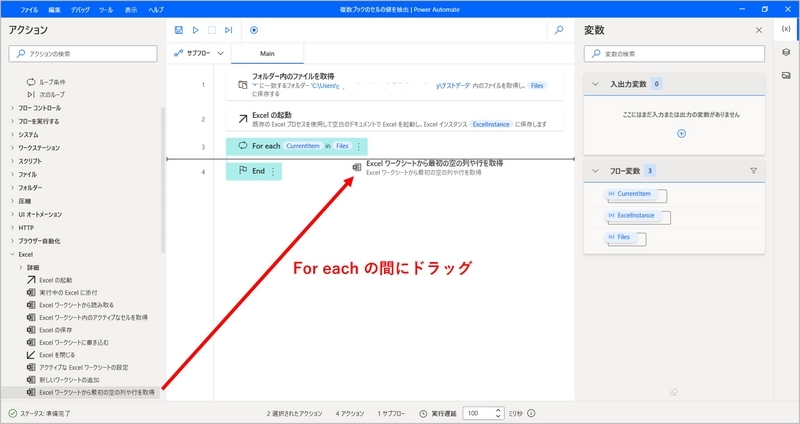Save the flow with the save icon
This screenshot has width=800, height=424.
[x=179, y=30]
